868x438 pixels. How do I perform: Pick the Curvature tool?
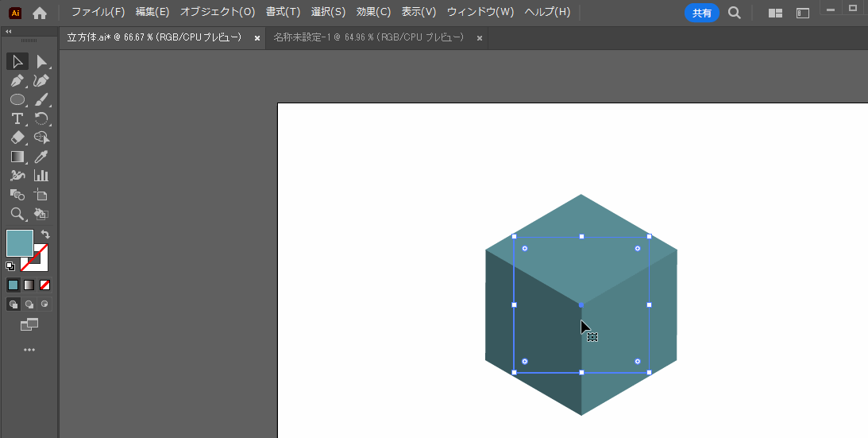[41, 80]
